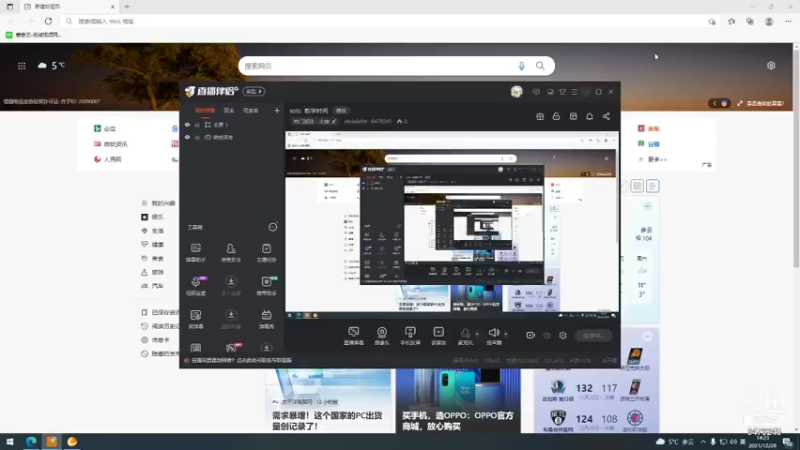This screenshot has height=450, width=800.
Task: Open the OPPO phone ad card
Action: tap(458, 401)
